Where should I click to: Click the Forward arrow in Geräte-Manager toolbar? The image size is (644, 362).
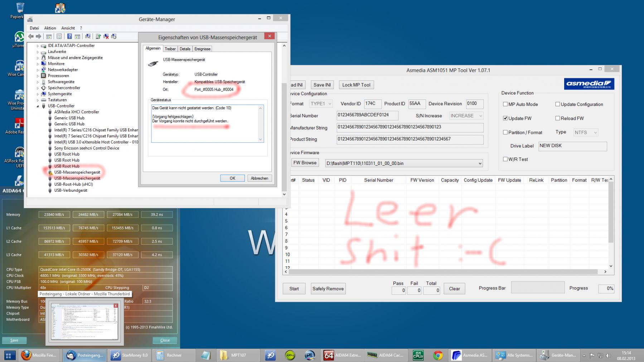coord(39,36)
